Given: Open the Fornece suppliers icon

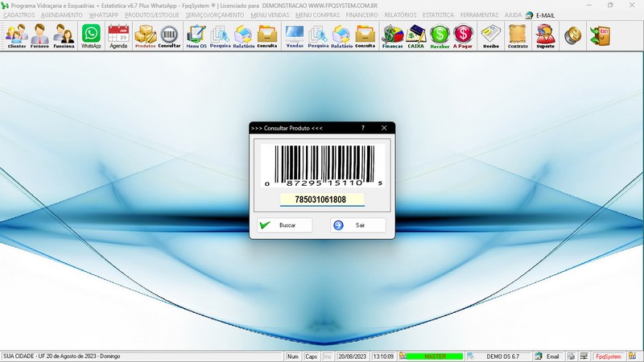Looking at the screenshot, I should (x=39, y=36).
